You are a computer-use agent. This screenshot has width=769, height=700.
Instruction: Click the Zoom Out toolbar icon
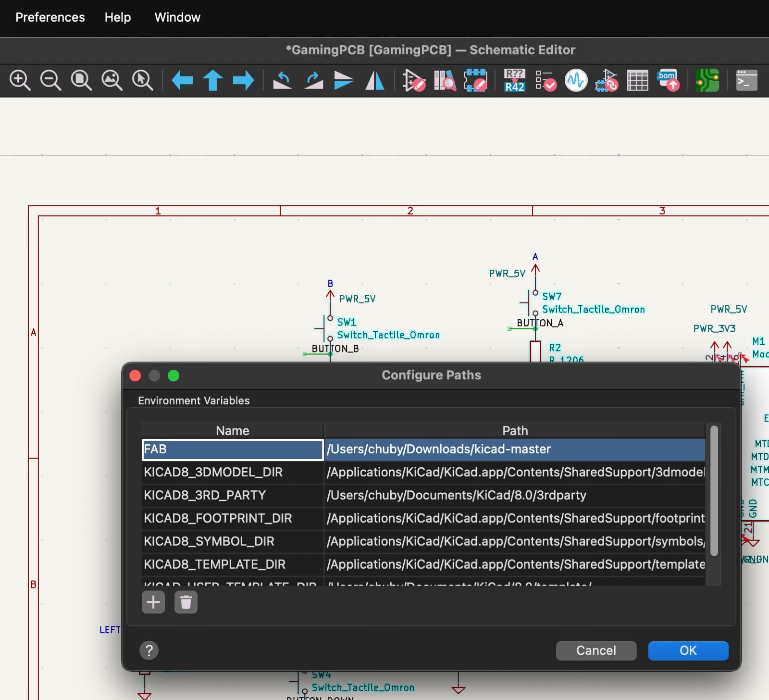(50, 80)
